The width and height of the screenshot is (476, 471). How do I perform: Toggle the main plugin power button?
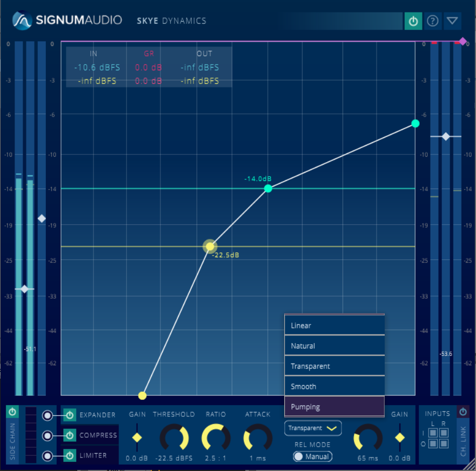[x=413, y=21]
